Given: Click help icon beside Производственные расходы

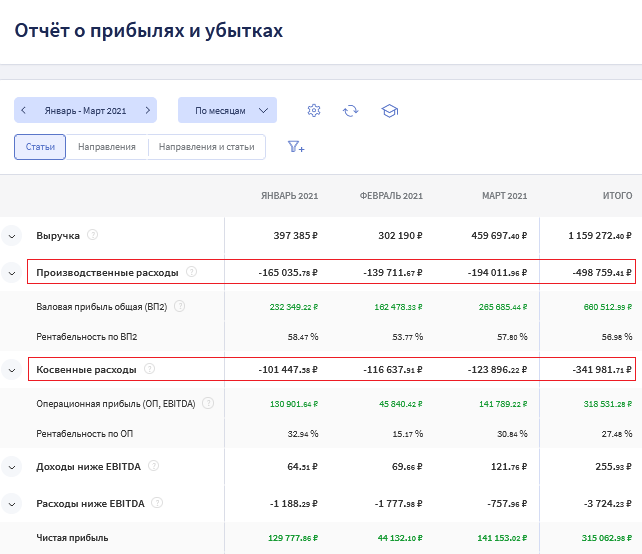Looking at the screenshot, I should pos(191,271).
